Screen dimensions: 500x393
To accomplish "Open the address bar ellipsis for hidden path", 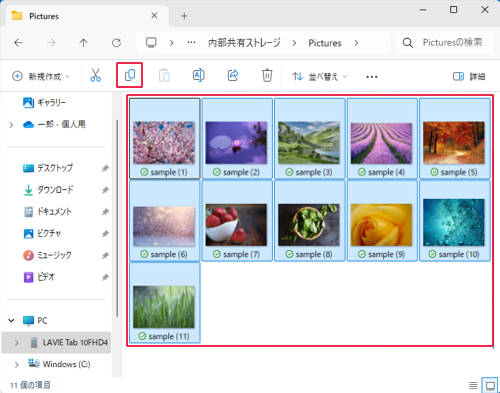I will [191, 43].
